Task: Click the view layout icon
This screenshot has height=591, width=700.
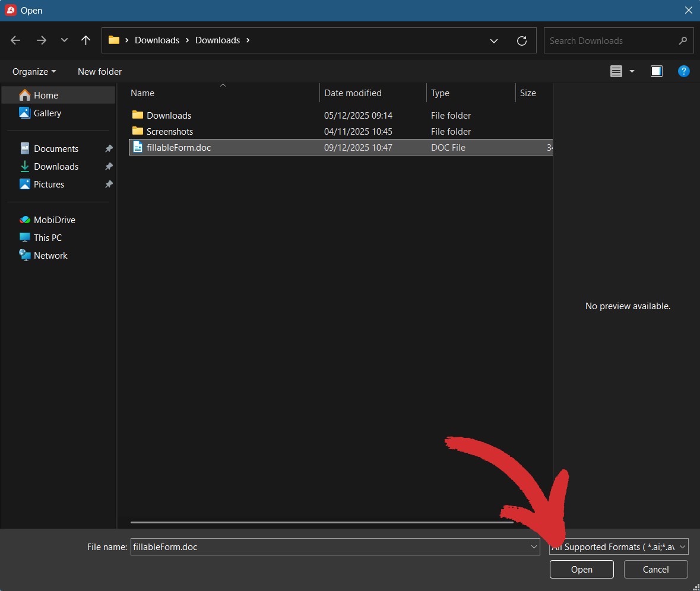Action: pyautogui.click(x=616, y=71)
